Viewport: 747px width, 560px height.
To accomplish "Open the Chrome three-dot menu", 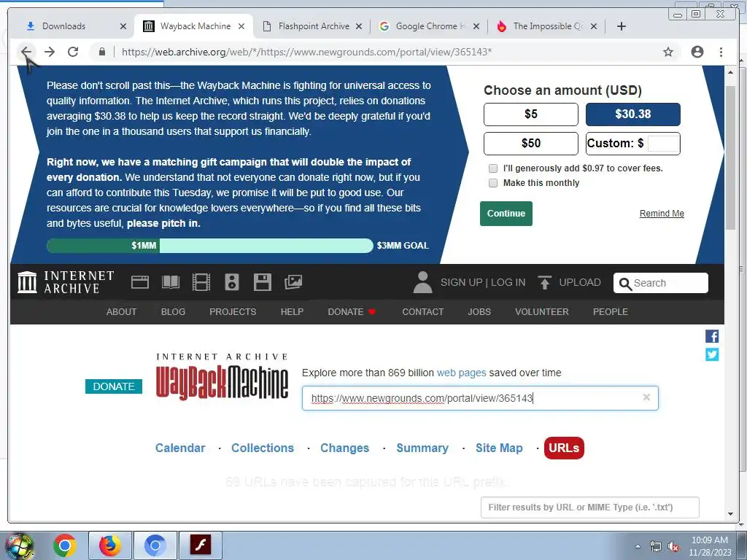I will [x=721, y=52].
